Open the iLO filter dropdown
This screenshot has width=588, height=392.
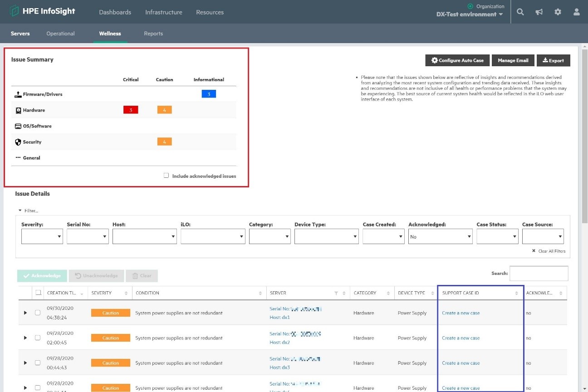pyautogui.click(x=213, y=236)
